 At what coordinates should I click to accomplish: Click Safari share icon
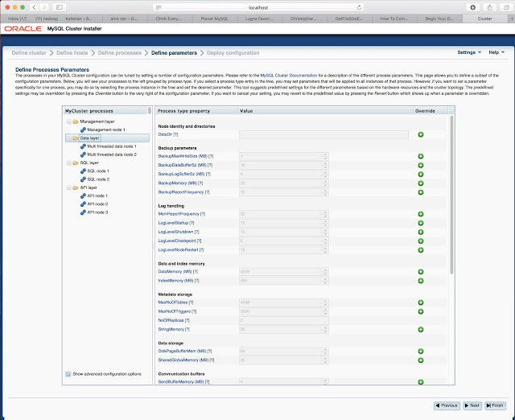tap(490, 7)
